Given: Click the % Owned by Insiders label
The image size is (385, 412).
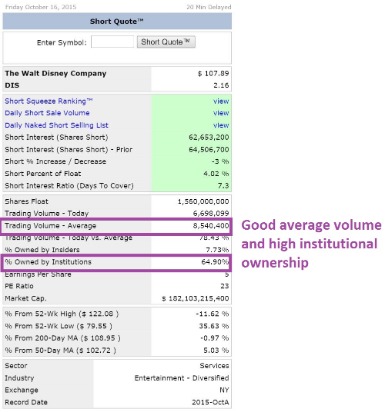Looking at the screenshot, I should [x=42, y=250].
